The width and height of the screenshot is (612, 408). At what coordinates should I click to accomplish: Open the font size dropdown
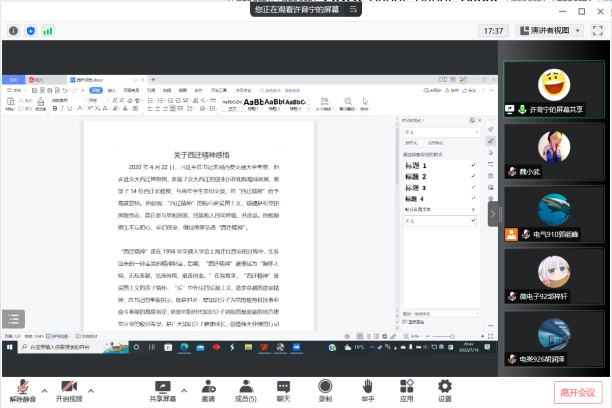[x=98, y=100]
